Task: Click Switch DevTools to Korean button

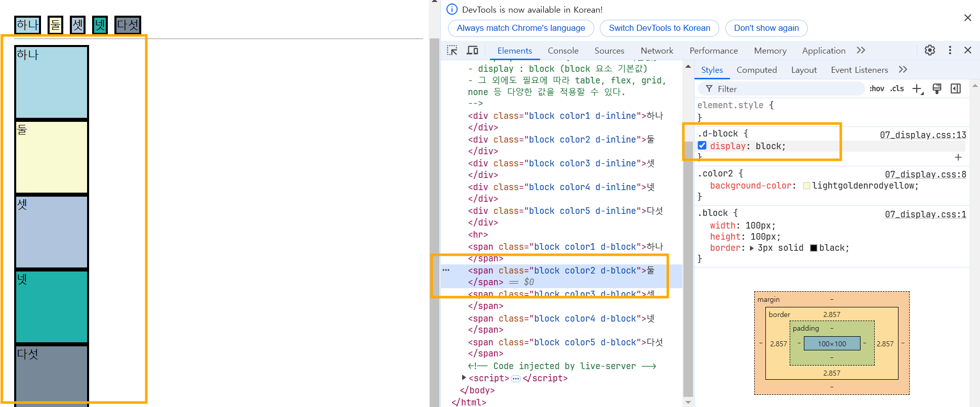Action: [660, 28]
